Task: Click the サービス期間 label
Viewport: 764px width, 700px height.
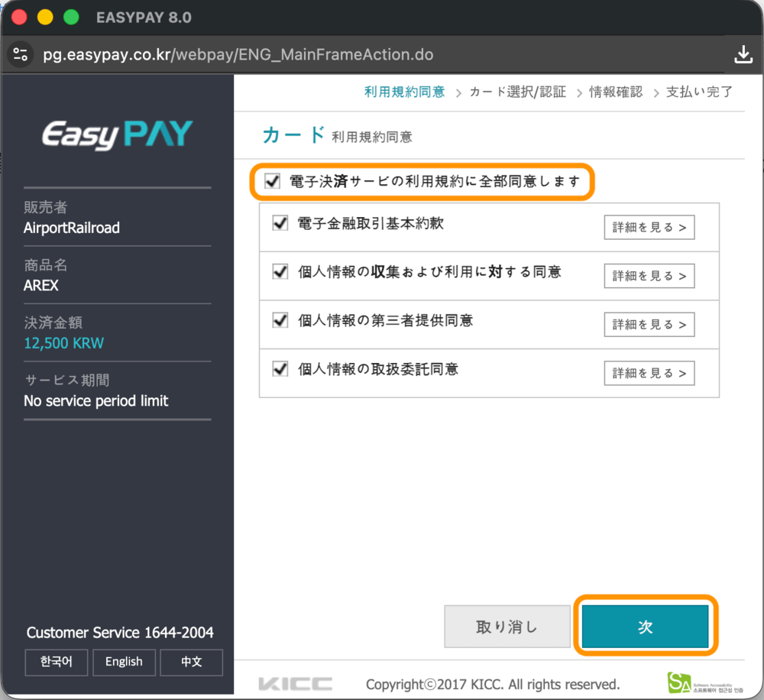Action: pyautogui.click(x=66, y=380)
